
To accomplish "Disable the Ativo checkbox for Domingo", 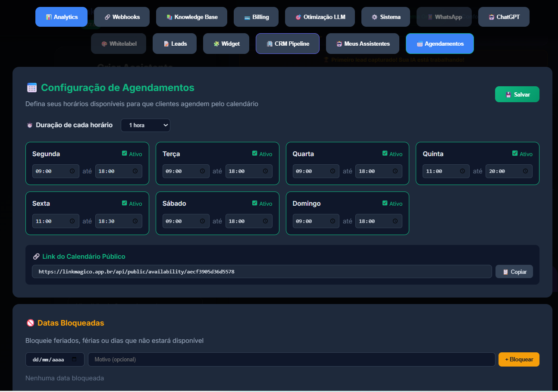I will pos(385,203).
